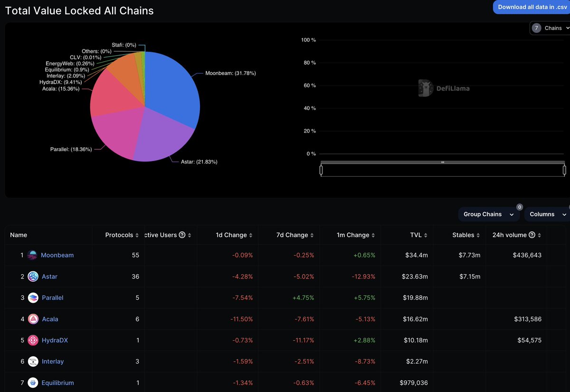
Task: Sort by 24h volume column arrows
Action: pyautogui.click(x=540, y=235)
